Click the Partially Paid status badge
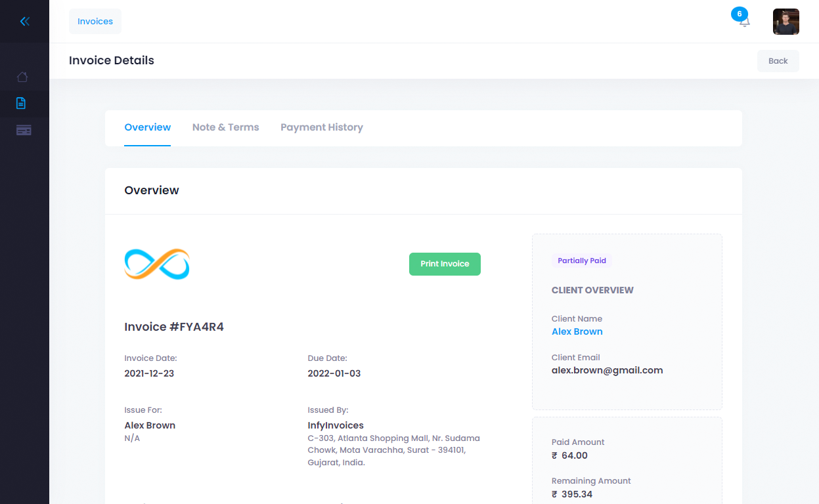Screen dimensions: 819x504 click(x=582, y=261)
